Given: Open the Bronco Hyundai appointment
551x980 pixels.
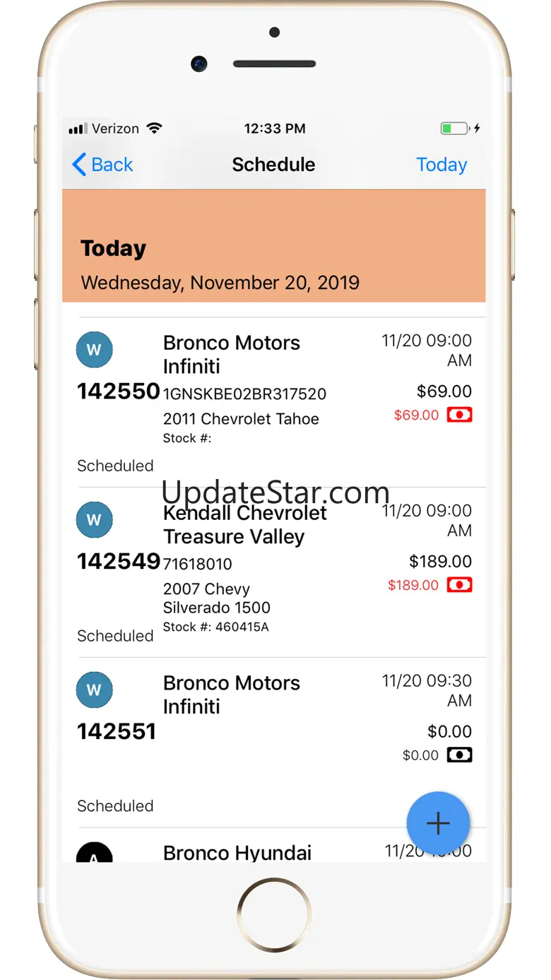Looking at the screenshot, I should 237,853.
